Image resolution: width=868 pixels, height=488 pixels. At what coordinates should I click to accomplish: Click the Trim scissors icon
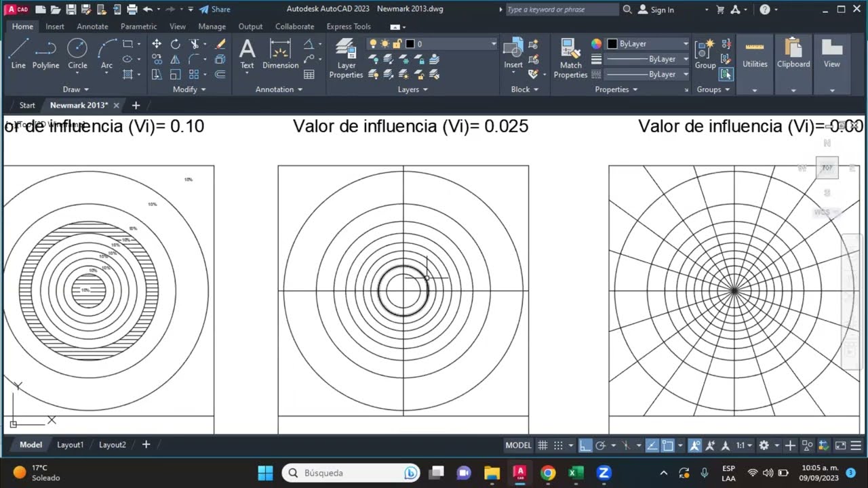[194, 44]
